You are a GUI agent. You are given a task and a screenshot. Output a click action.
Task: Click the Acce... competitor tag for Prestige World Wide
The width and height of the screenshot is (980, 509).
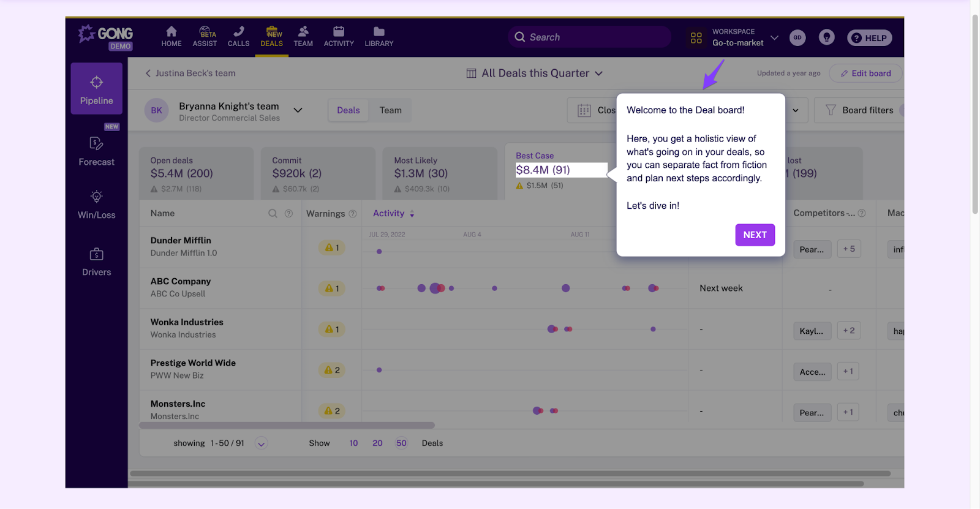[812, 372]
